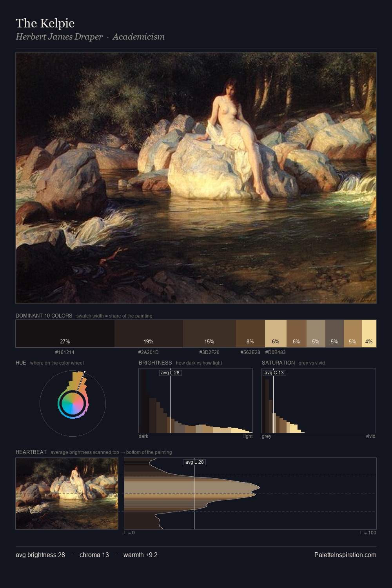Image resolution: width=392 pixels, height=588 pixels.
Task: Click the hue color wheel chart
Action: pos(73,403)
